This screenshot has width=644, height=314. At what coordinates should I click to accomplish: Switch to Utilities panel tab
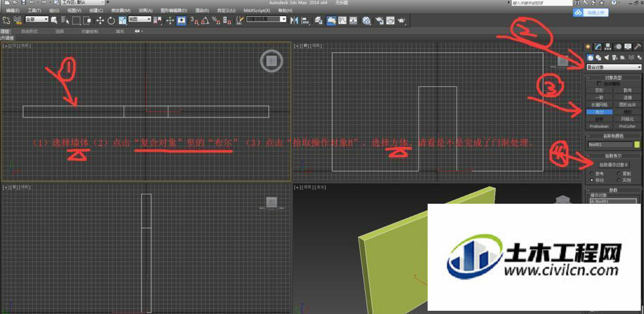[x=638, y=47]
